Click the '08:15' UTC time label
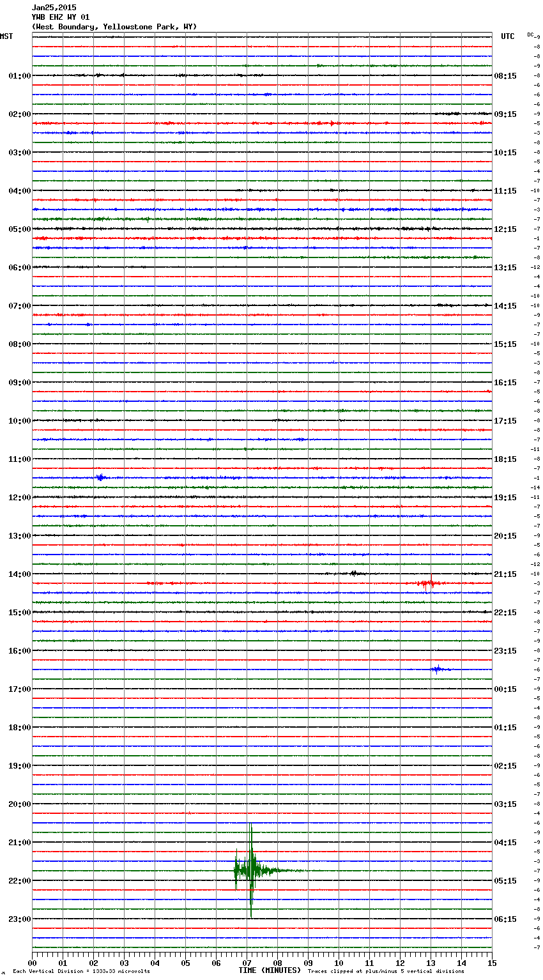543x980 pixels. [x=505, y=76]
